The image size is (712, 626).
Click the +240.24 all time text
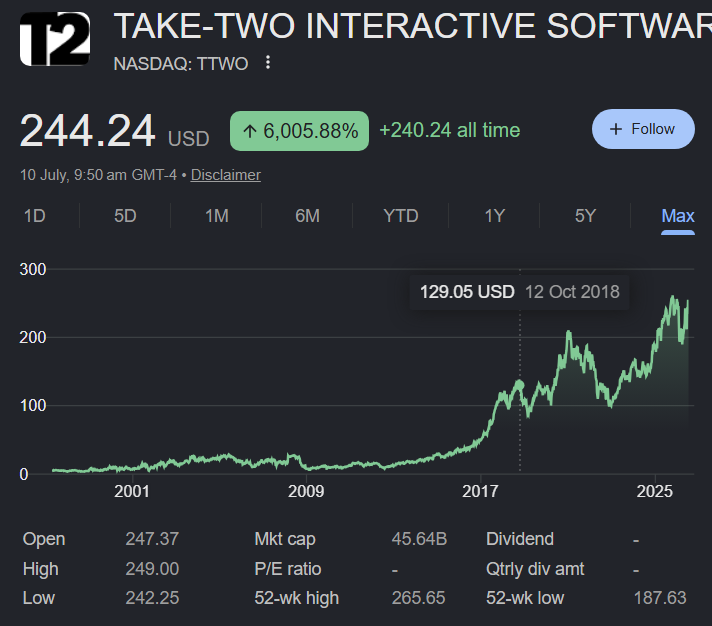click(450, 130)
